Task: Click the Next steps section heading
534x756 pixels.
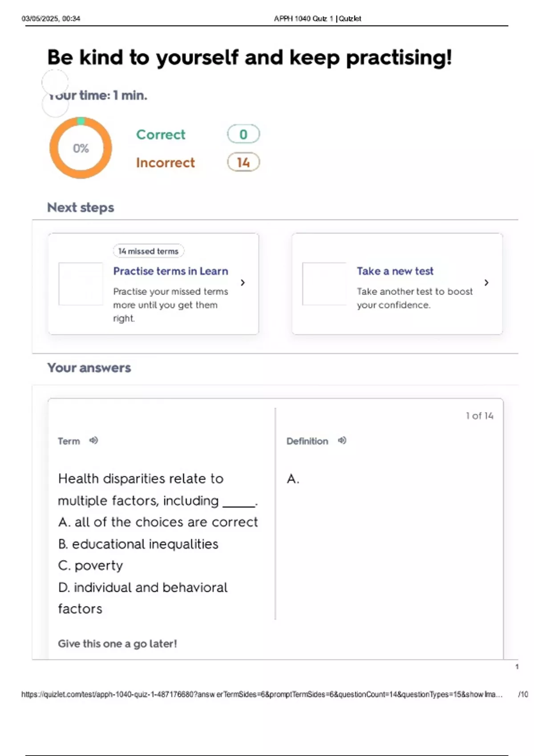Action: coord(81,207)
